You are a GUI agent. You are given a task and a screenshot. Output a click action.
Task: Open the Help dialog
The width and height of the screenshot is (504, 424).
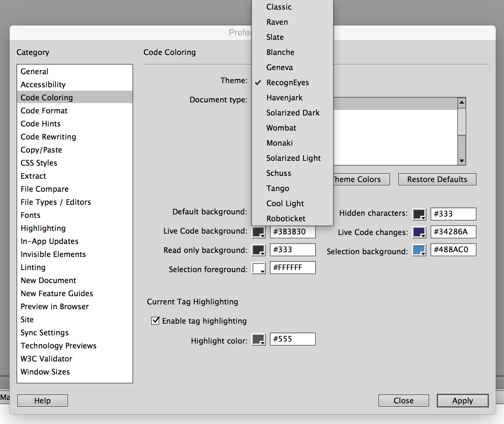pyautogui.click(x=42, y=400)
